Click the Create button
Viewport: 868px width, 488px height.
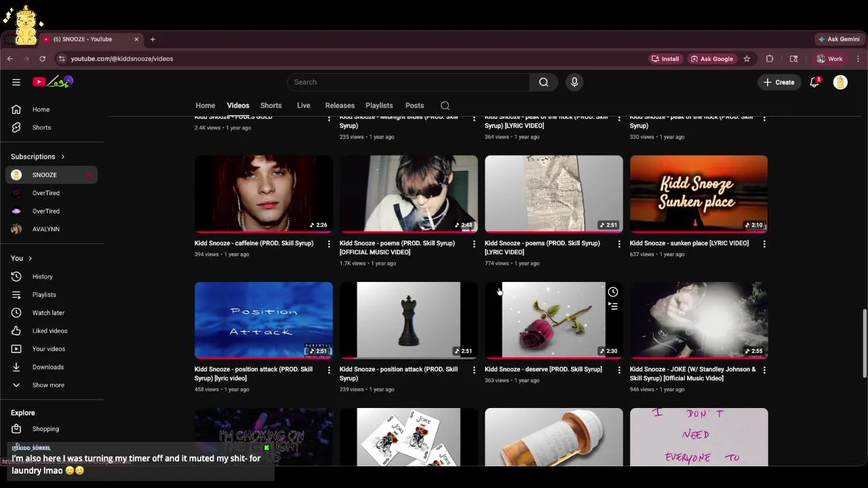778,82
